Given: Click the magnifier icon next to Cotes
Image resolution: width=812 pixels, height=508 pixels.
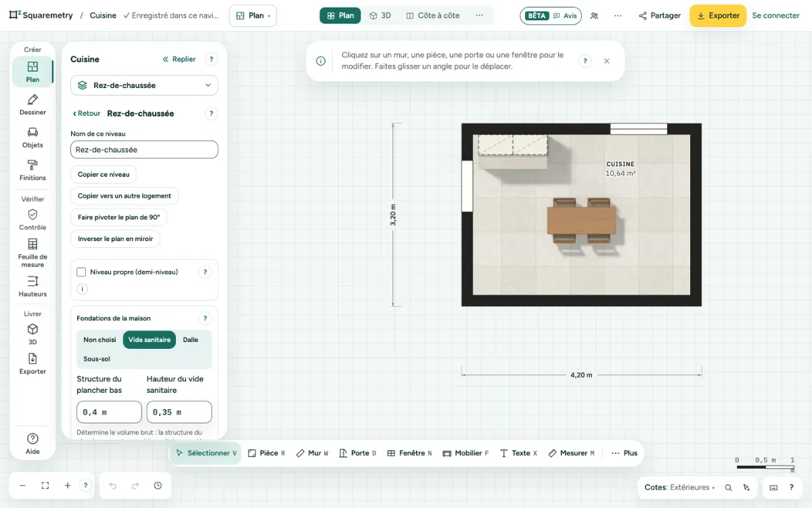Looking at the screenshot, I should point(728,487).
